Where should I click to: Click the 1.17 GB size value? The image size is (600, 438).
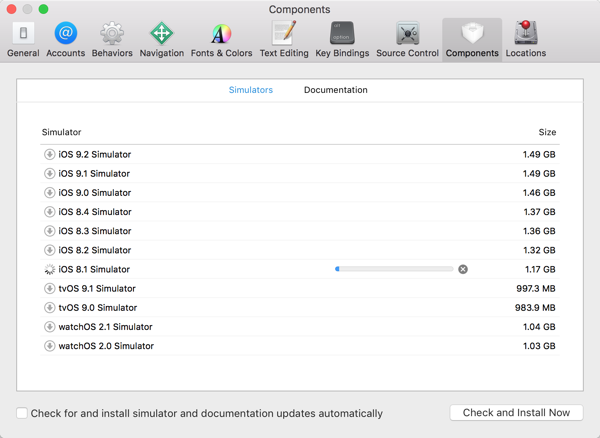(x=540, y=269)
